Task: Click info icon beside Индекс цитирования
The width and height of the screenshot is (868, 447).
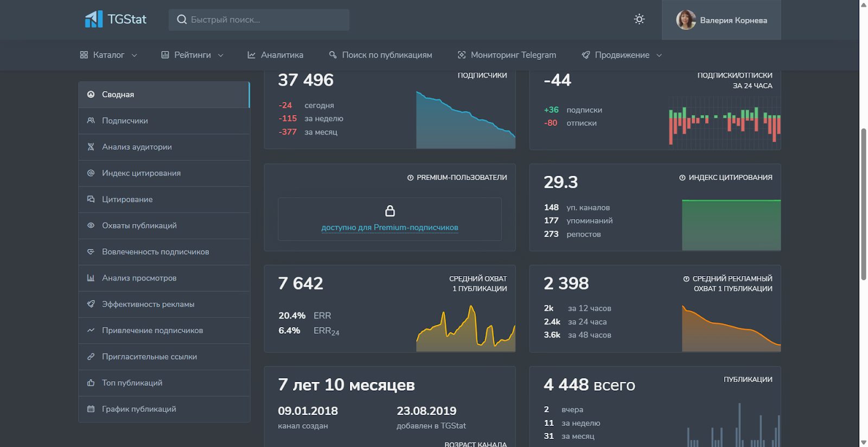Action: click(x=682, y=178)
